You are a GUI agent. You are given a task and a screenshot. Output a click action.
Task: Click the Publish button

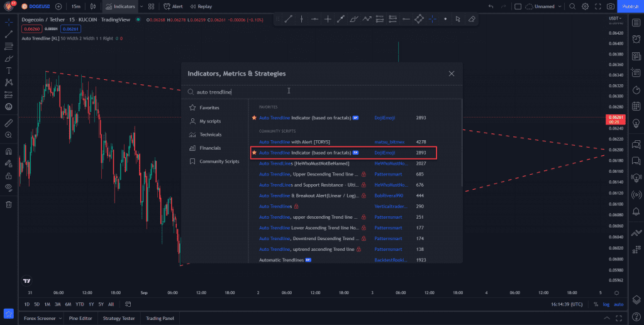click(630, 6)
